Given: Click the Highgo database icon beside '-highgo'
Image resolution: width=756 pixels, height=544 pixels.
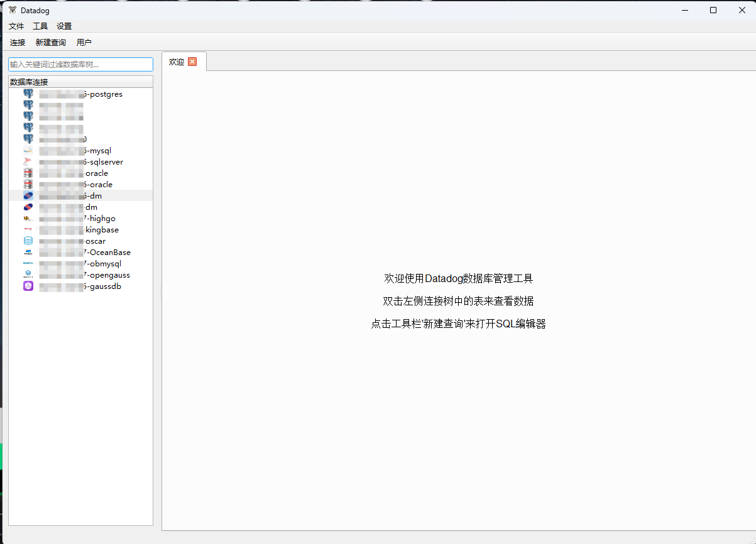Looking at the screenshot, I should click(28, 218).
